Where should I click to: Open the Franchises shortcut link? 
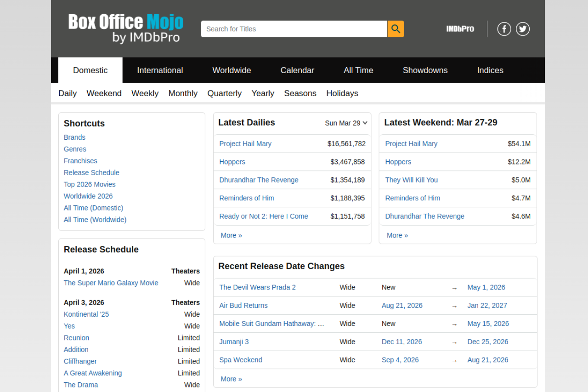coord(80,161)
